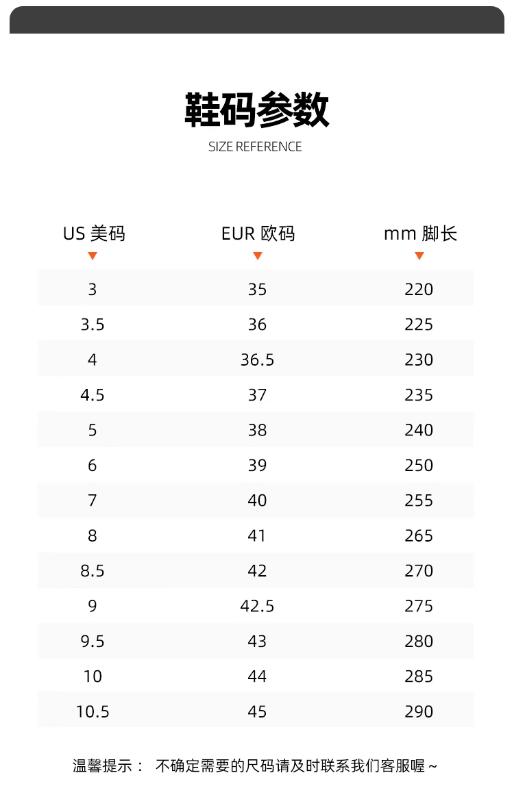Click the orange arrow under EUR 欧码

click(x=257, y=256)
